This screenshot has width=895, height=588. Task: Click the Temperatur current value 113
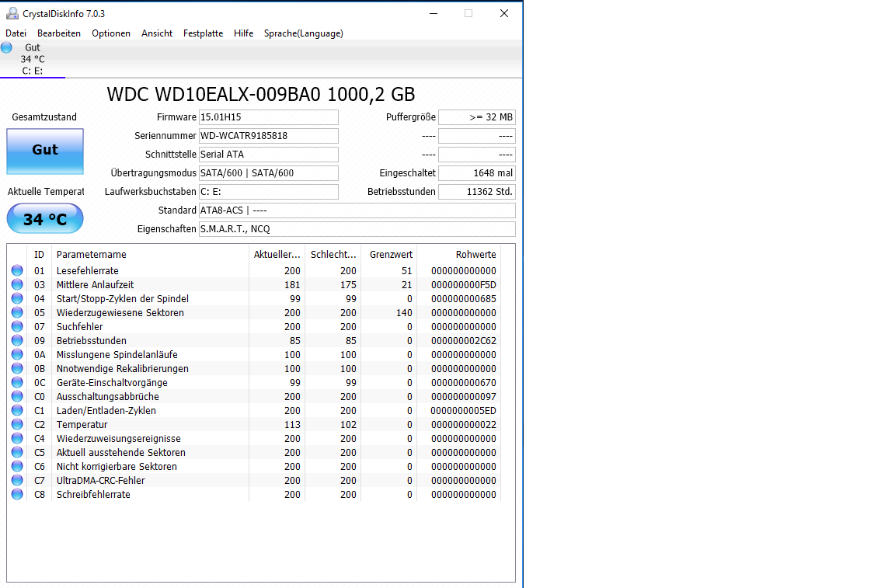pyautogui.click(x=292, y=425)
